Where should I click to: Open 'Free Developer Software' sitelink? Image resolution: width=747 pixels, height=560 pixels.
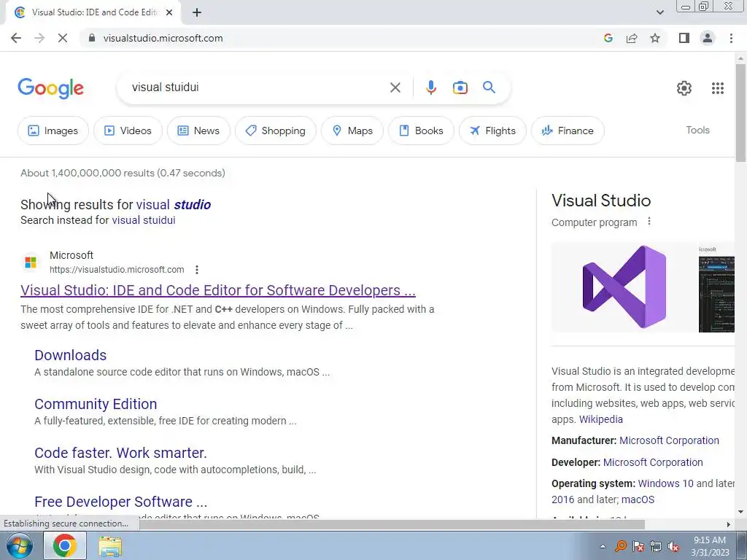pos(120,502)
